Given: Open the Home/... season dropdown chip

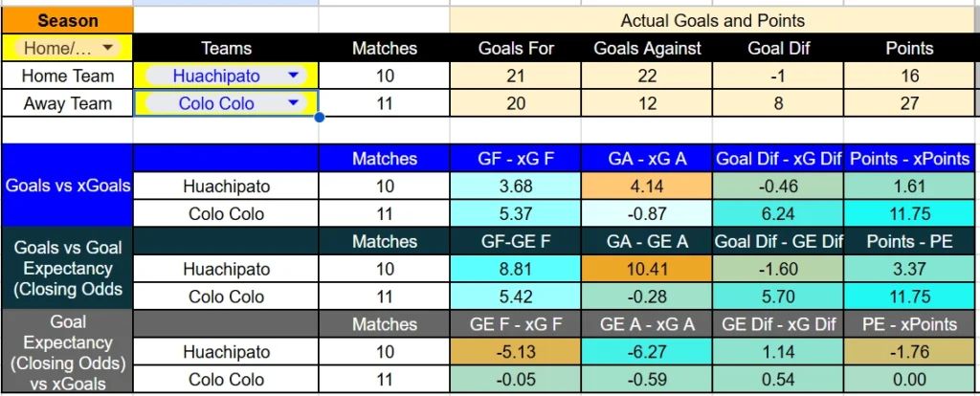Looking at the screenshot, I should pos(67,48).
